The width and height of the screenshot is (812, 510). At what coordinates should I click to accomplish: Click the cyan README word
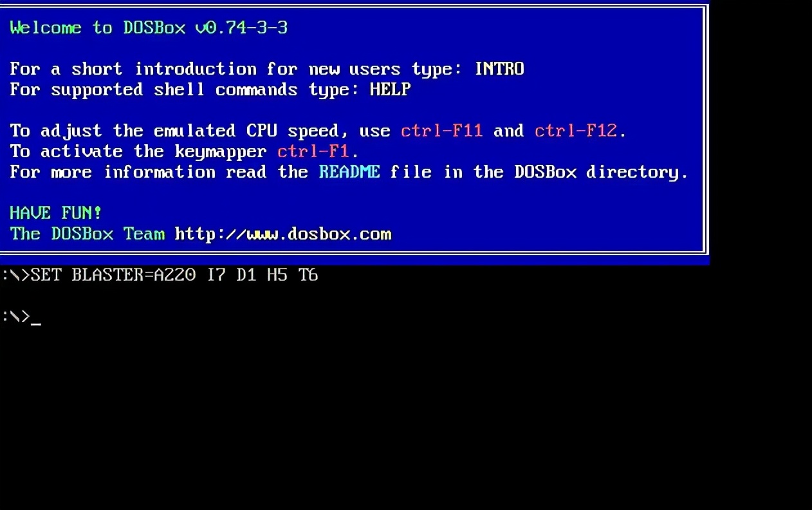pyautogui.click(x=349, y=172)
